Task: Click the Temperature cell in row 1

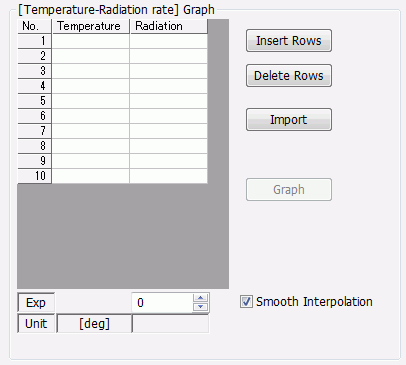Action: point(91,41)
